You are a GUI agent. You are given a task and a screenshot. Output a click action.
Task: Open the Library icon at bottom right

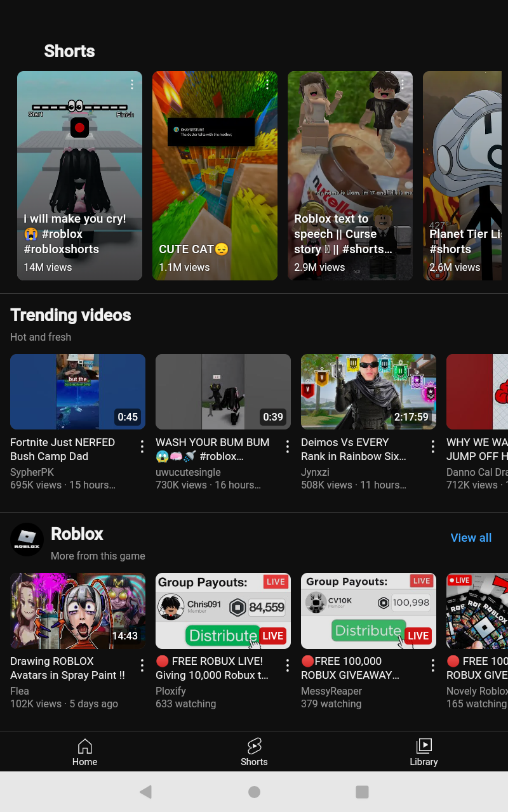424,752
